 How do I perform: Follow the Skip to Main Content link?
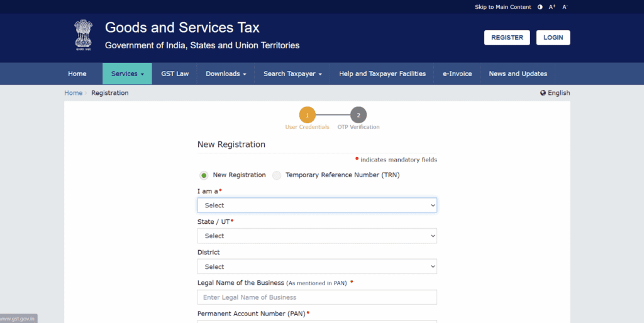tap(502, 7)
